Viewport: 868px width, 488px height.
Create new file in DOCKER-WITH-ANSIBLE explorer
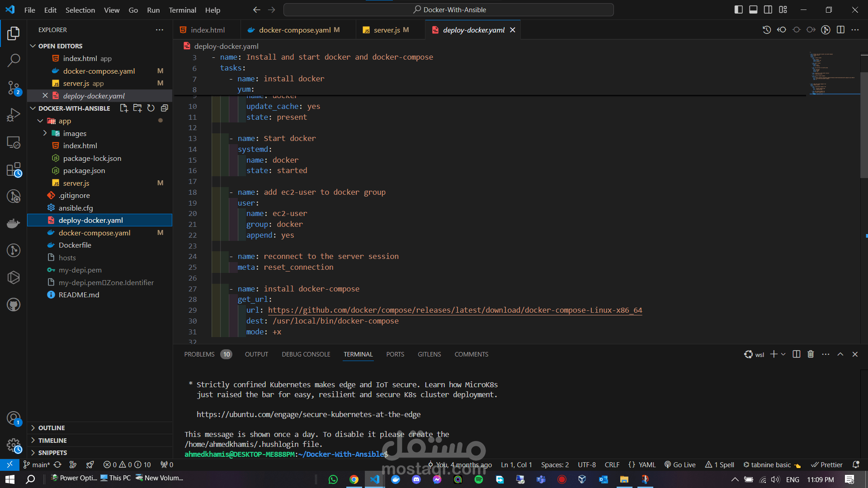[124, 108]
